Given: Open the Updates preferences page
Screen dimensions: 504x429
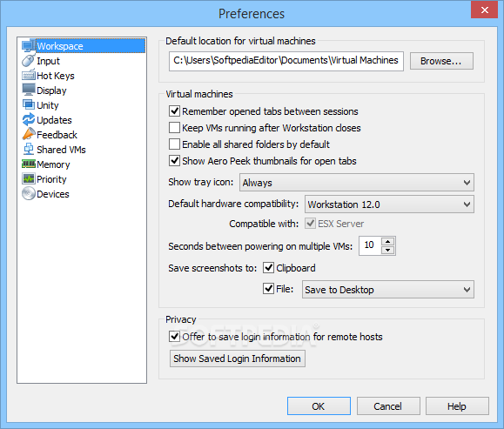Looking at the screenshot, I should coord(54,120).
